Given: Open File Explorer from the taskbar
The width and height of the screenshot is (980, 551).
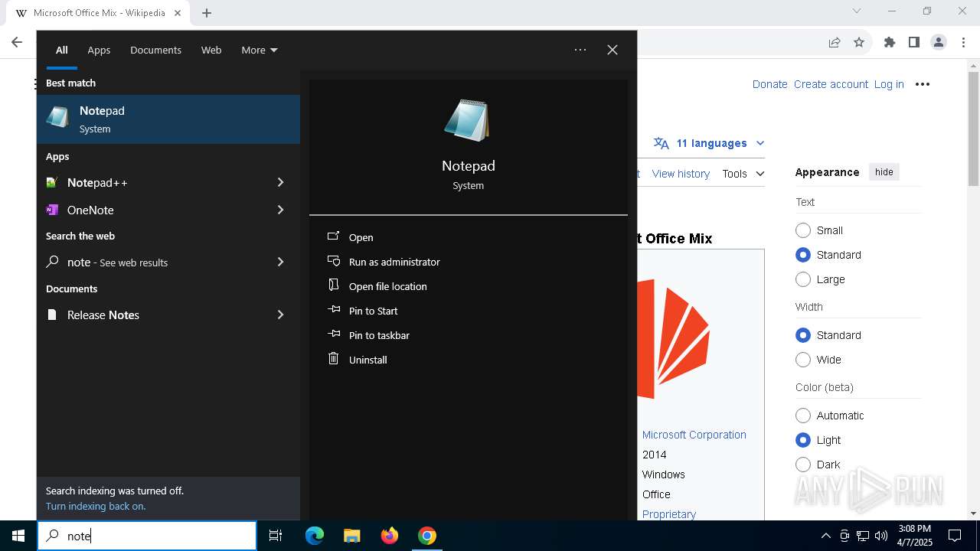Looking at the screenshot, I should tap(351, 536).
